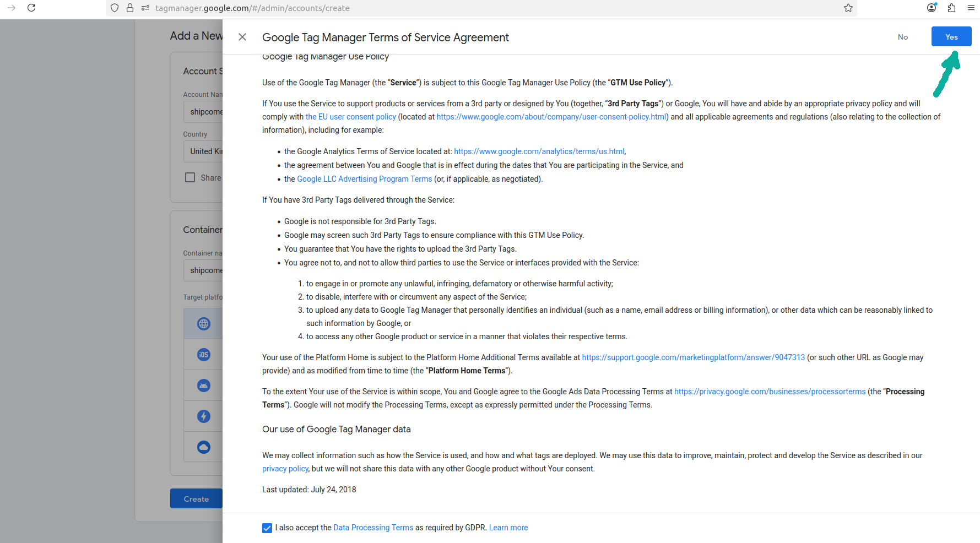Toggle the Data Processing Terms acceptance checkbox
This screenshot has height=543, width=980.
pyautogui.click(x=267, y=528)
